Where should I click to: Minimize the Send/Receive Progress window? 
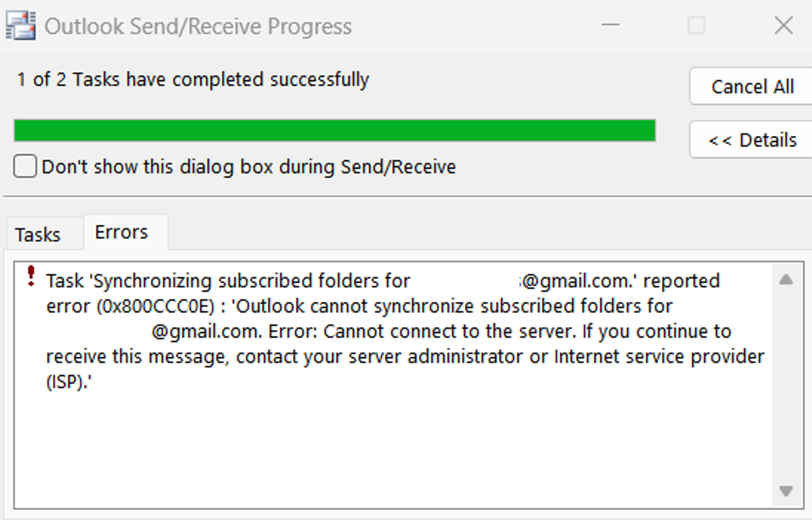coord(610,25)
